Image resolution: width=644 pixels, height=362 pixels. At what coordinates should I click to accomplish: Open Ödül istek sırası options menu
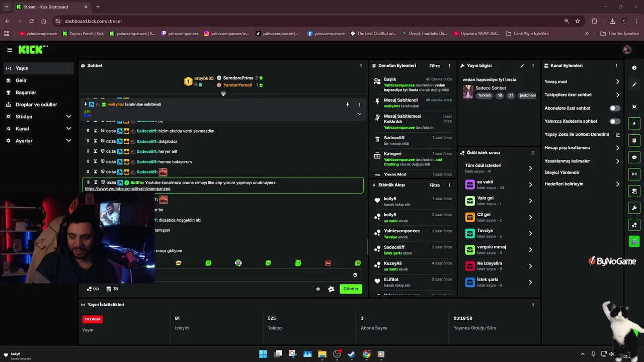coord(533,153)
